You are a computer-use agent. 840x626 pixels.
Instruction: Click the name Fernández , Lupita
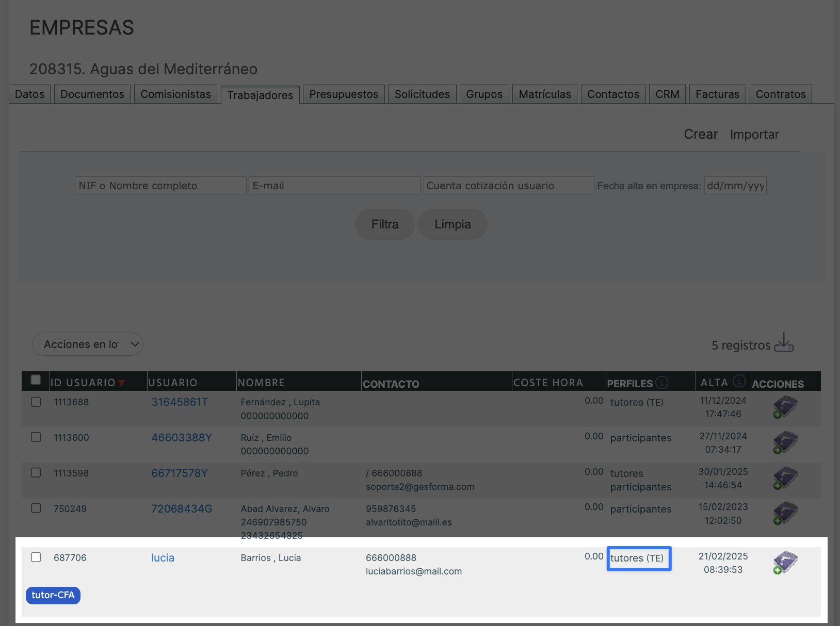click(280, 402)
